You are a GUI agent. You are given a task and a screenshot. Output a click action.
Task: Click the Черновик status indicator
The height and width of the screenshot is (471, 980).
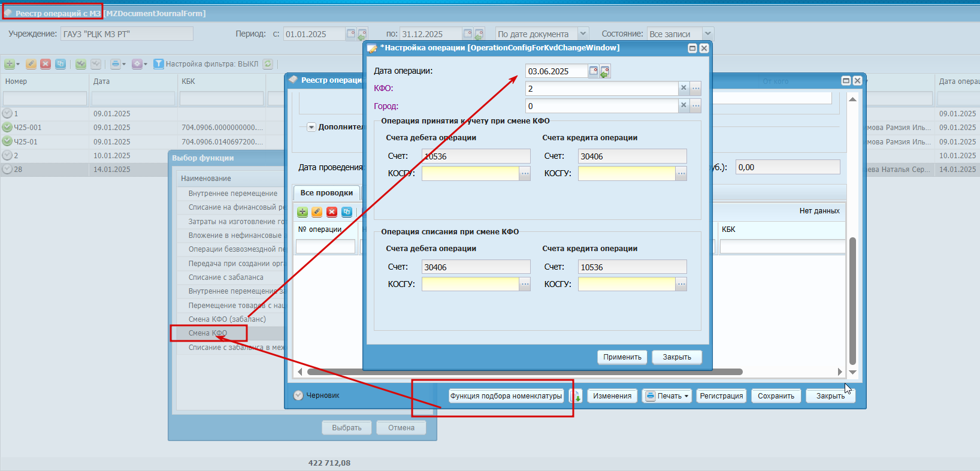point(316,395)
